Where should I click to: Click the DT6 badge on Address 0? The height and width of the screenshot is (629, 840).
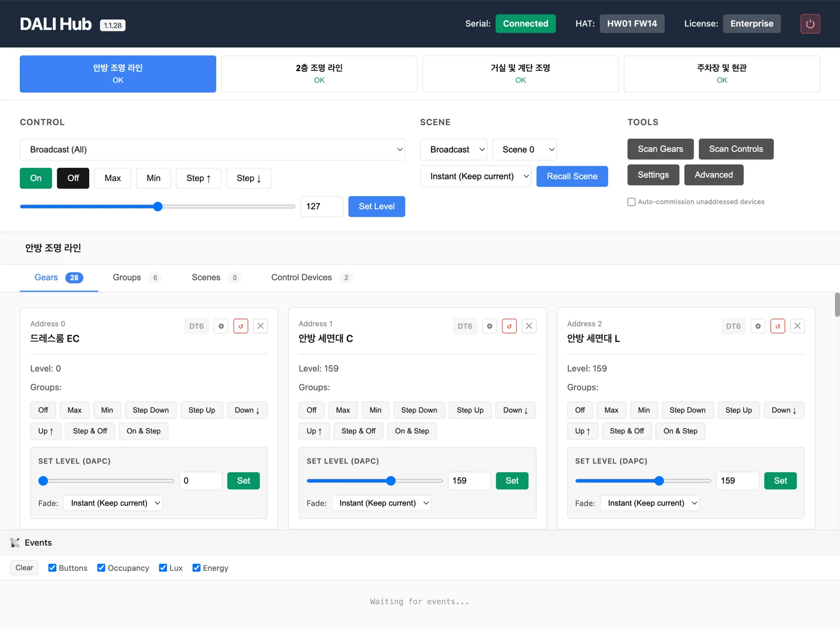tap(196, 326)
